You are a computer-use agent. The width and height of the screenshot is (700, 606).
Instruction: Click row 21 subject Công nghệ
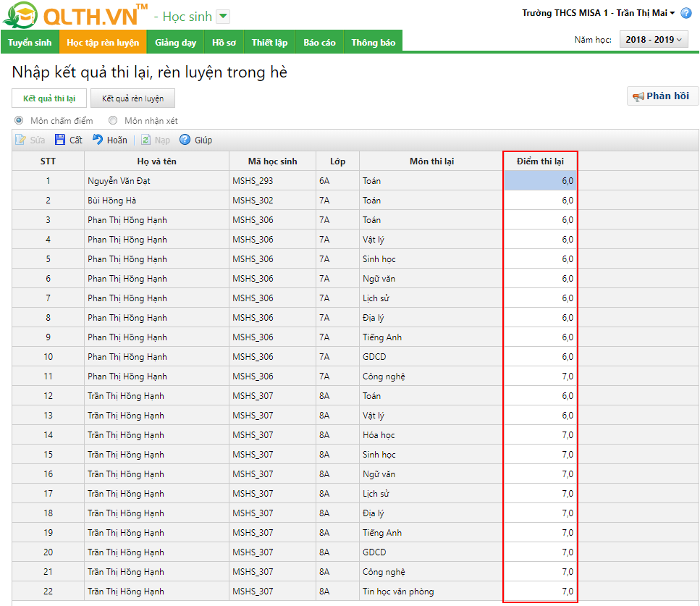click(384, 572)
